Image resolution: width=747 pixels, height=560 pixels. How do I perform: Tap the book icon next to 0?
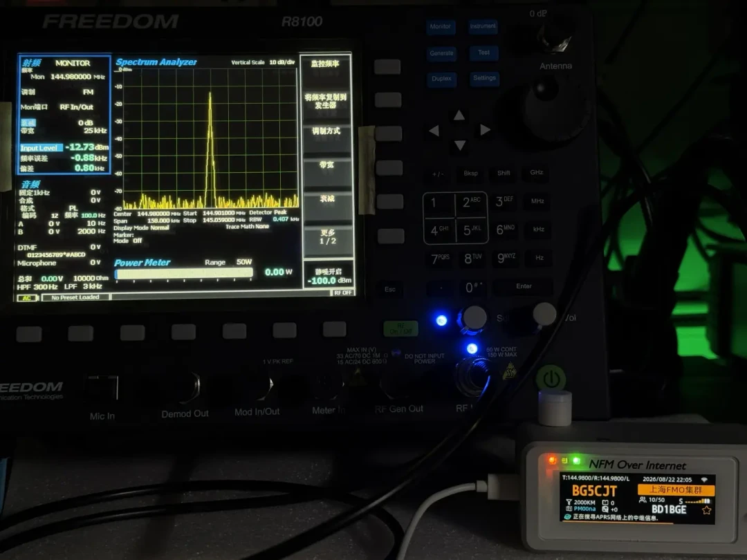(605, 503)
